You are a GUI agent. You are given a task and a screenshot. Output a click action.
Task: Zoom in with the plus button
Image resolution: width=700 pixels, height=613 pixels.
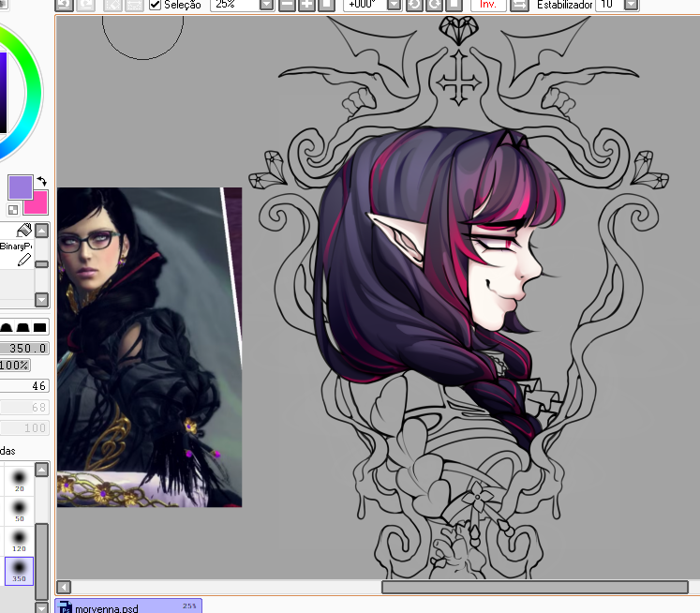click(306, 5)
